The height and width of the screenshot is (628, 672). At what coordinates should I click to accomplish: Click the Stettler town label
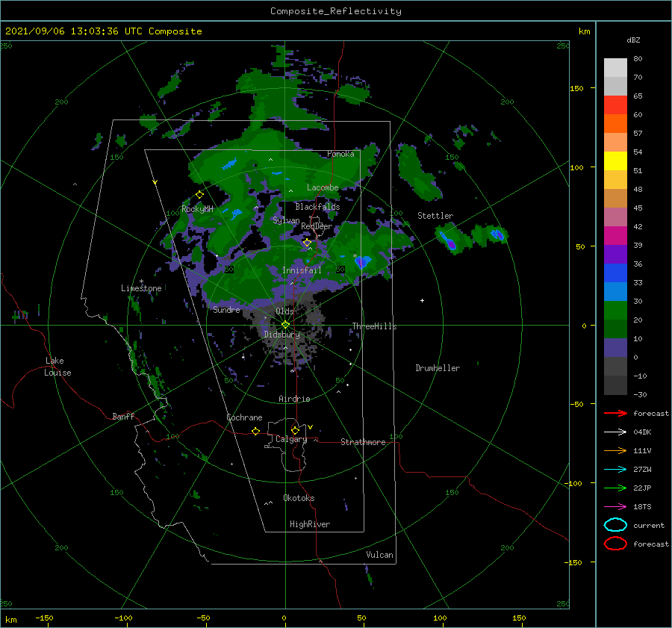tap(435, 216)
